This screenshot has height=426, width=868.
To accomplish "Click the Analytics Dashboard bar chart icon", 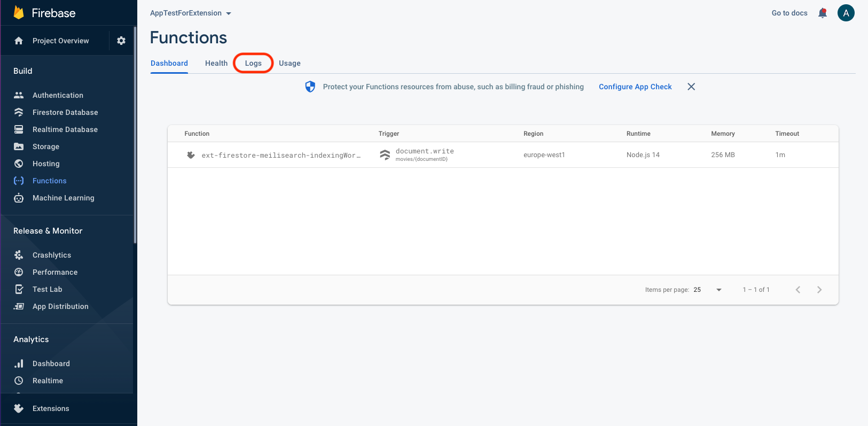I will (x=19, y=363).
